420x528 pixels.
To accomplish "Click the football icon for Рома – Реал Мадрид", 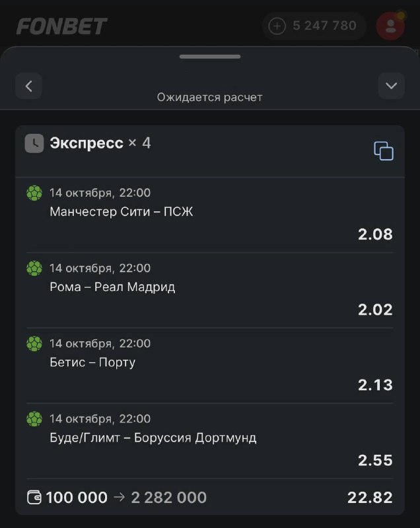I will point(34,269).
